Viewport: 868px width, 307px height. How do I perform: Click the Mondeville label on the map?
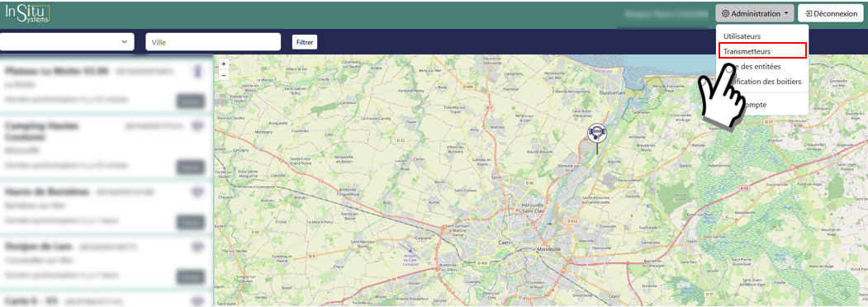coord(548,249)
